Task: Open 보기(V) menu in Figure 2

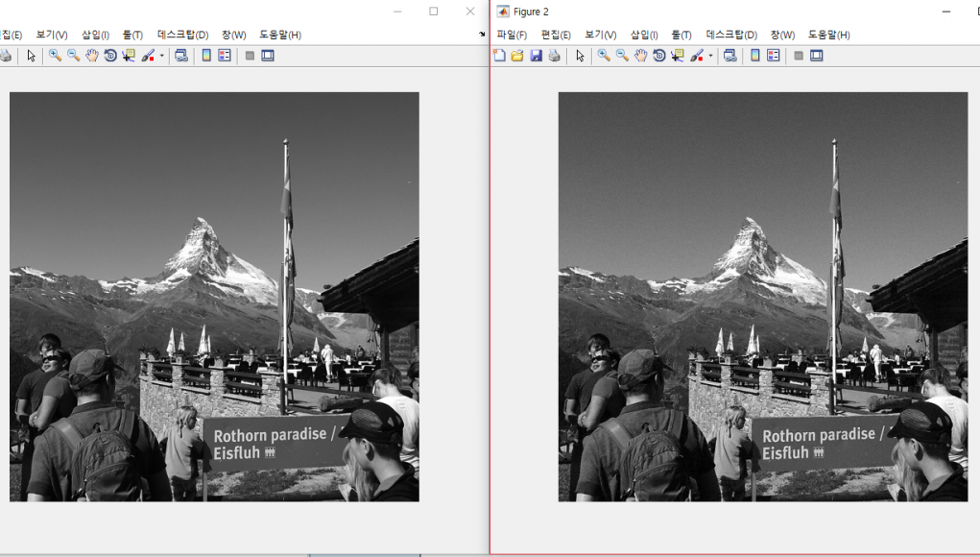Action: pos(600,35)
